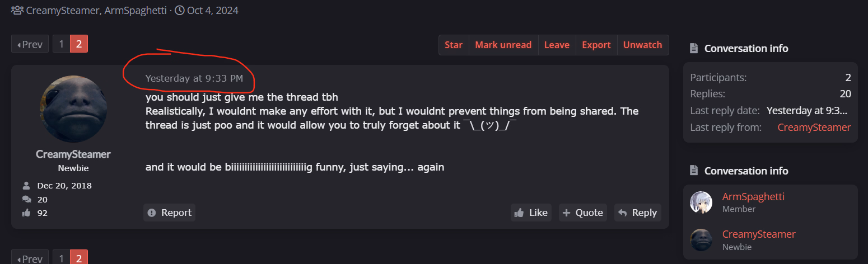The image size is (868, 264).
Task: Click CreamySteamer's large profile avatar
Action: pyautogui.click(x=73, y=109)
